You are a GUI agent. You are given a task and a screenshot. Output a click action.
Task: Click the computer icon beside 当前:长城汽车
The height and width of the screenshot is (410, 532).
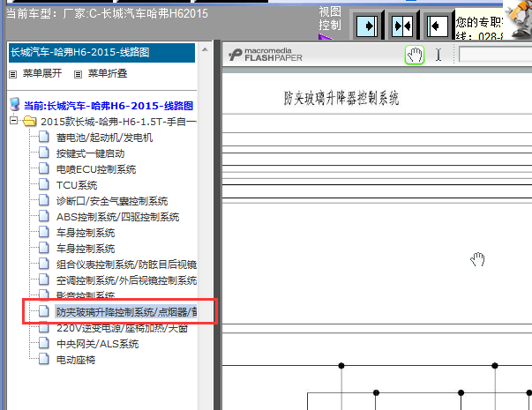[x=15, y=104]
